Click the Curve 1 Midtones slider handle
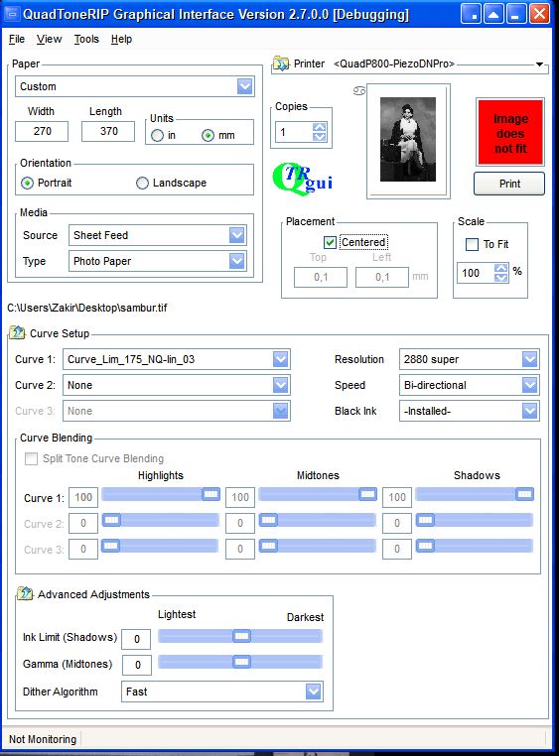Image resolution: width=559 pixels, height=756 pixels. (367, 494)
